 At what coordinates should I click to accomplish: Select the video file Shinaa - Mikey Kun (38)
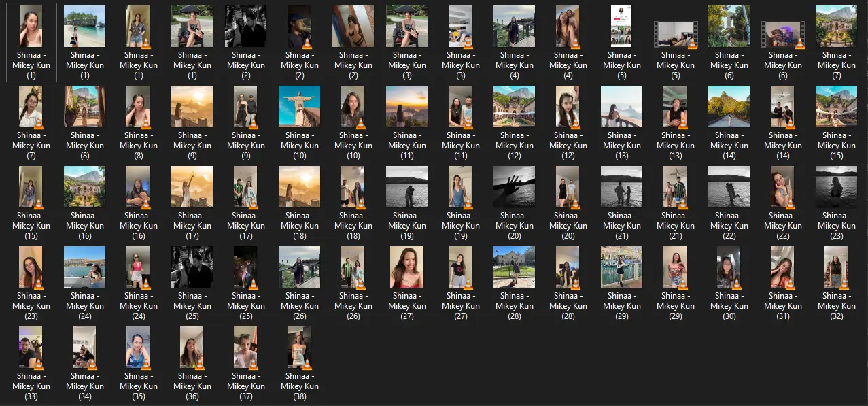(300, 348)
